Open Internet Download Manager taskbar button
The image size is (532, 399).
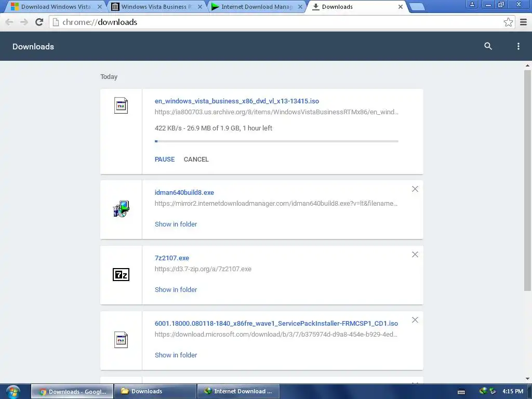[238, 392]
